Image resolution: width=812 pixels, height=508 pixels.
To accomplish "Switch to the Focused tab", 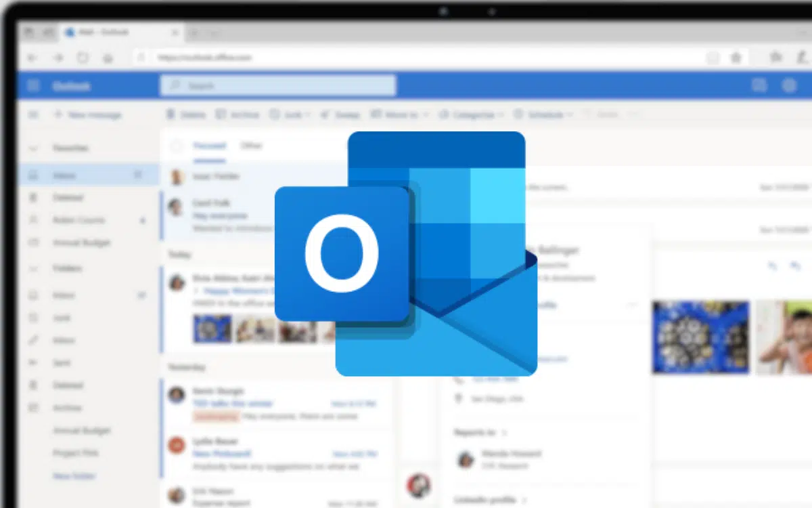I will 208,146.
